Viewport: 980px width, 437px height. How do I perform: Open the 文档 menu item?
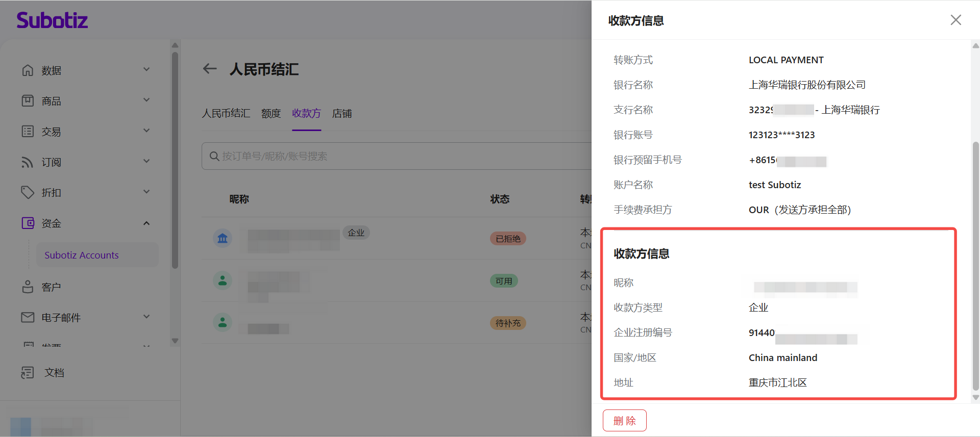pyautogui.click(x=54, y=373)
